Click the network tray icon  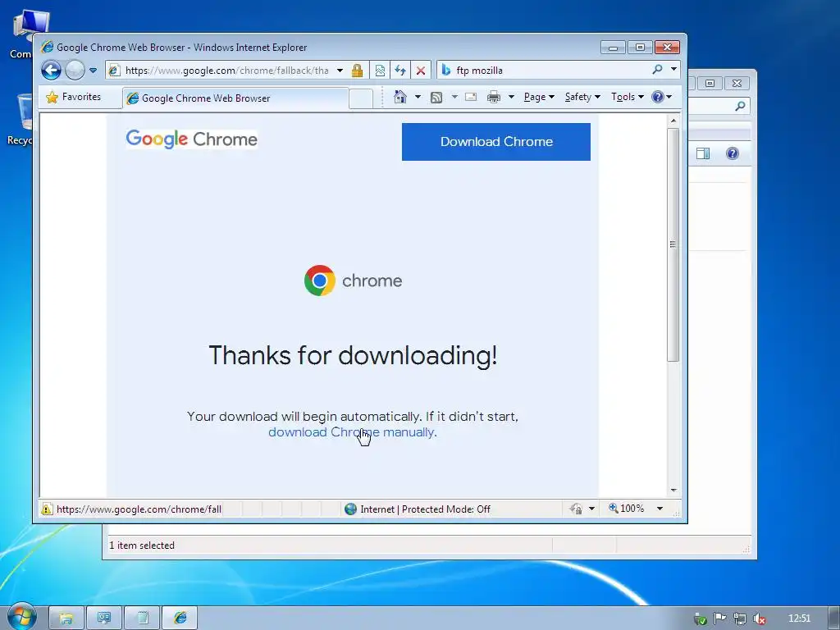[740, 619]
